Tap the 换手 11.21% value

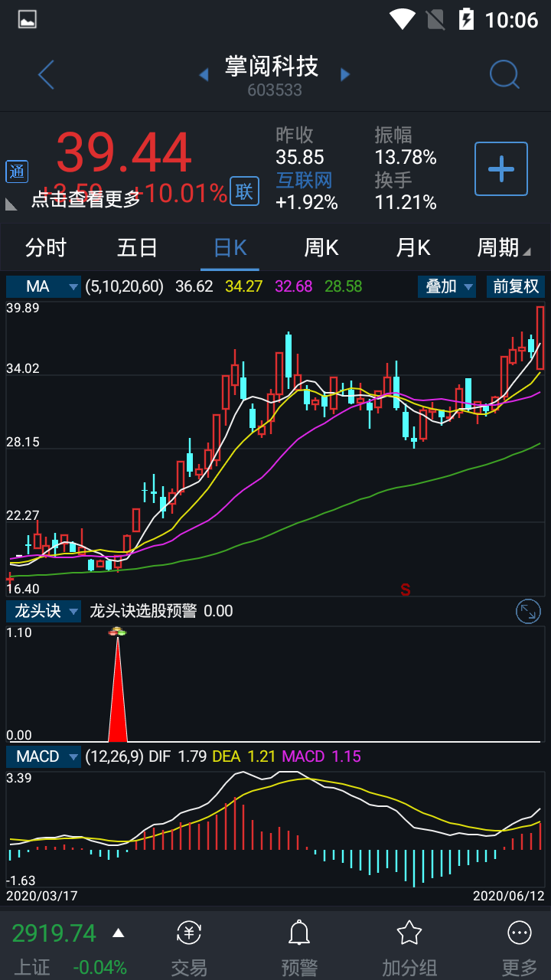click(406, 203)
